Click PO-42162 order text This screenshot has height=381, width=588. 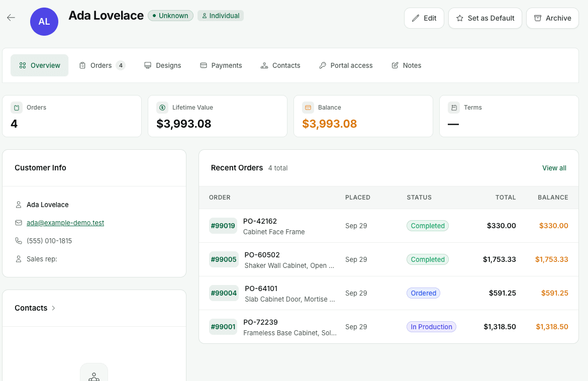(260, 221)
